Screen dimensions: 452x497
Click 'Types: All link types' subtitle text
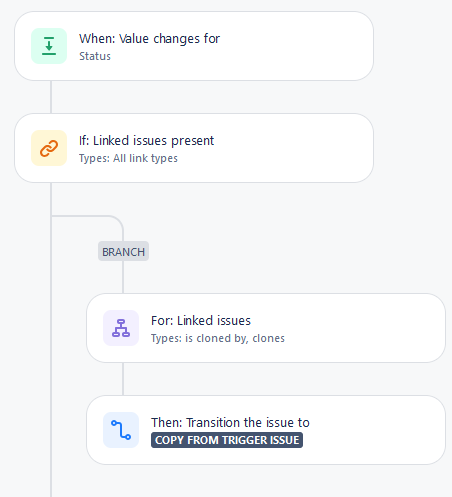(128, 158)
